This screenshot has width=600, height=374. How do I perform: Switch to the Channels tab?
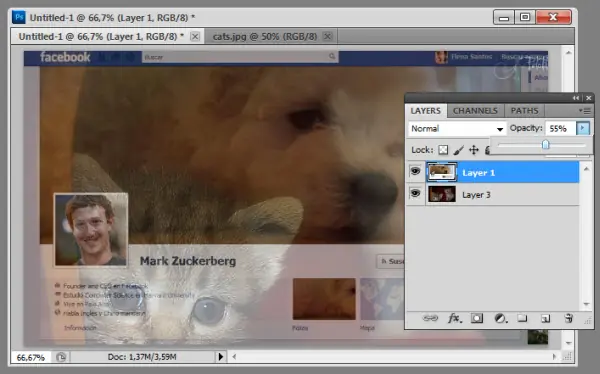click(475, 111)
